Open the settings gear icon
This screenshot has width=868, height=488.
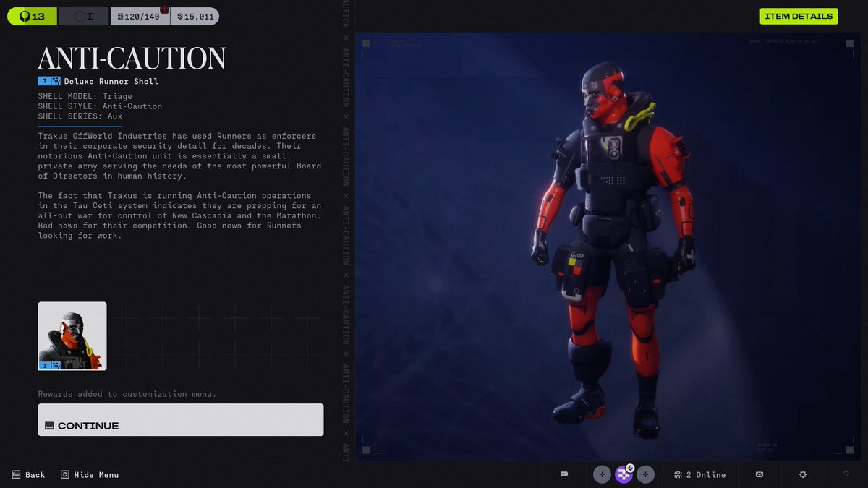(x=803, y=474)
